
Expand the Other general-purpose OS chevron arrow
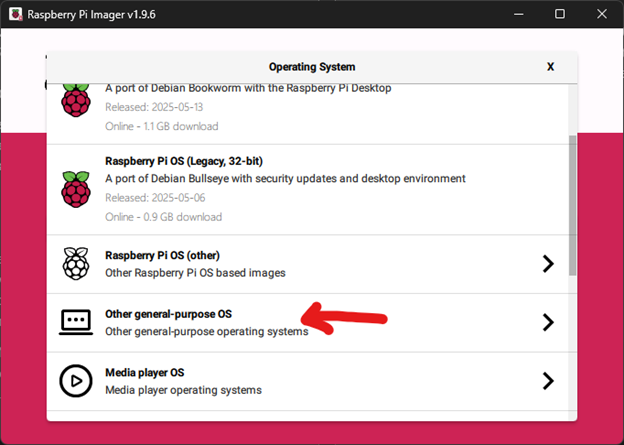point(548,322)
